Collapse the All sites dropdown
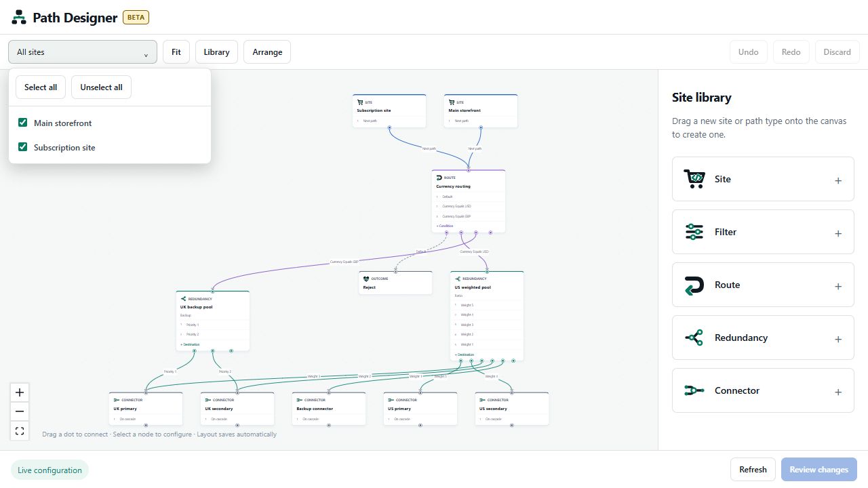This screenshot has height=488, width=868. (x=83, y=52)
